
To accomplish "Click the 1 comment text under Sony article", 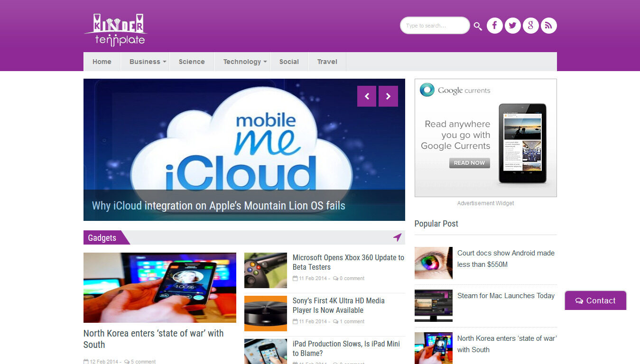I will [x=352, y=322].
